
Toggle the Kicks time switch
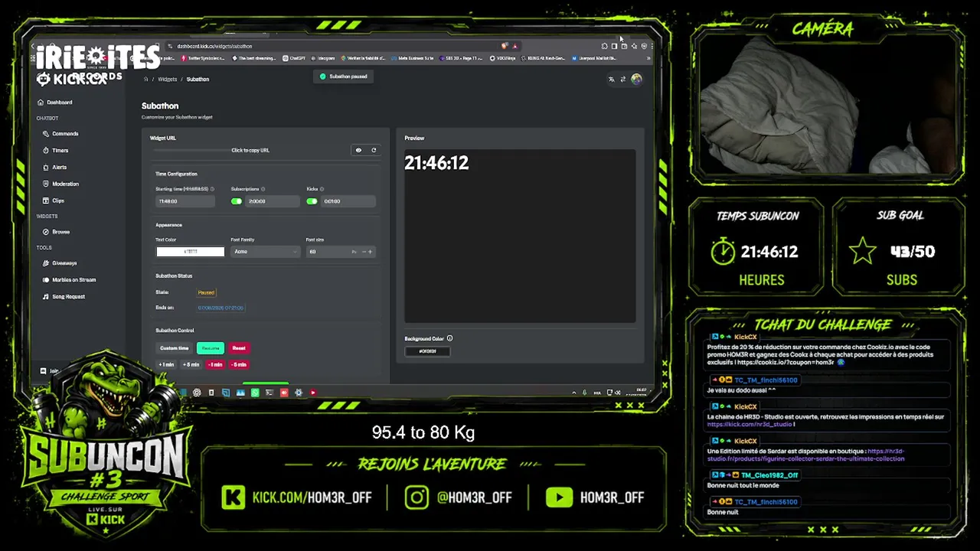tap(312, 201)
